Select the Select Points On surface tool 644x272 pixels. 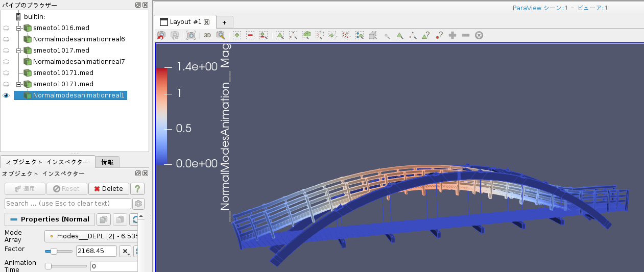(293, 35)
